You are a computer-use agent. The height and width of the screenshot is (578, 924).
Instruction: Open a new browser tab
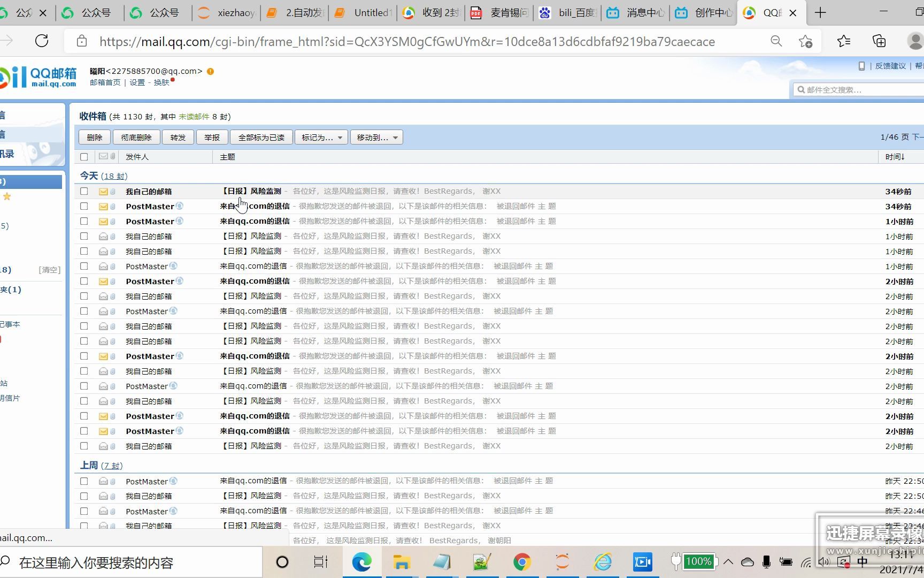[x=820, y=13]
